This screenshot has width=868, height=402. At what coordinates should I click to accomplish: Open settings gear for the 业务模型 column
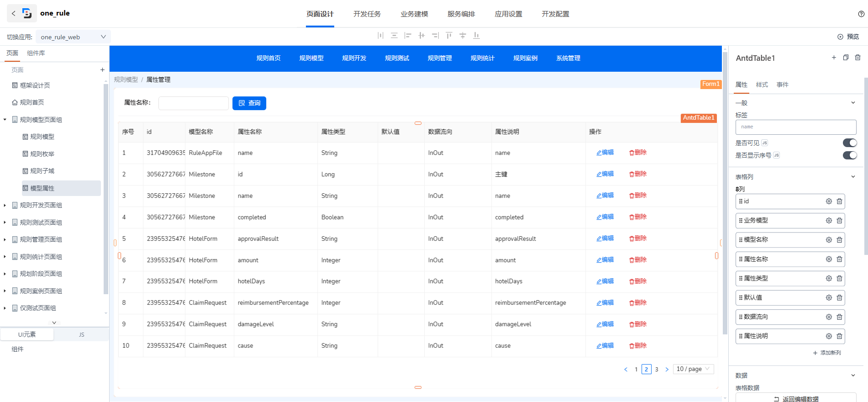(829, 221)
